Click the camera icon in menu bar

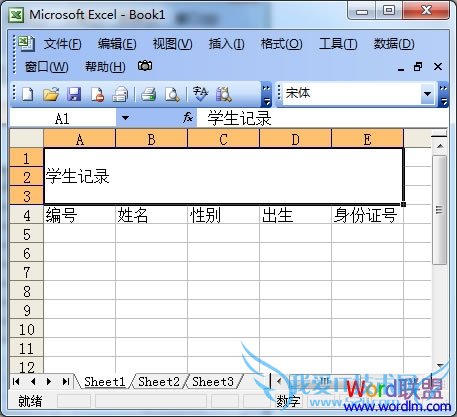point(145,66)
